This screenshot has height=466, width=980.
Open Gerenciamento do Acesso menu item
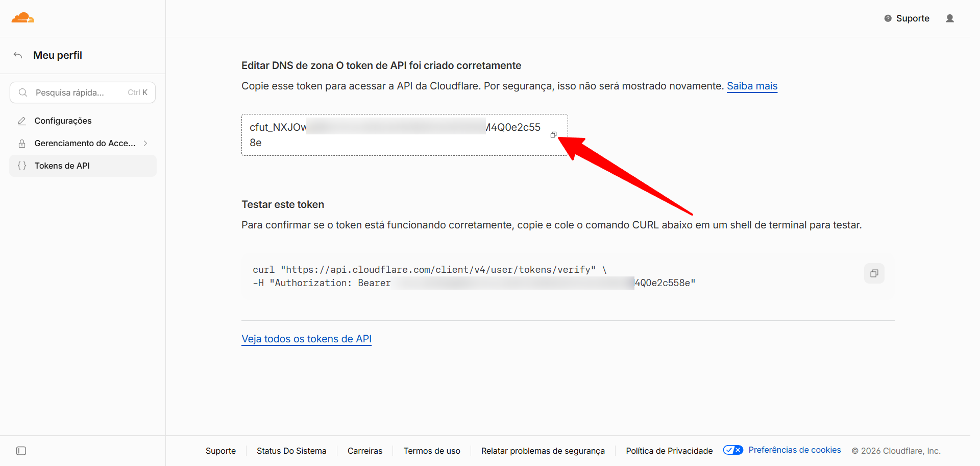(x=83, y=144)
